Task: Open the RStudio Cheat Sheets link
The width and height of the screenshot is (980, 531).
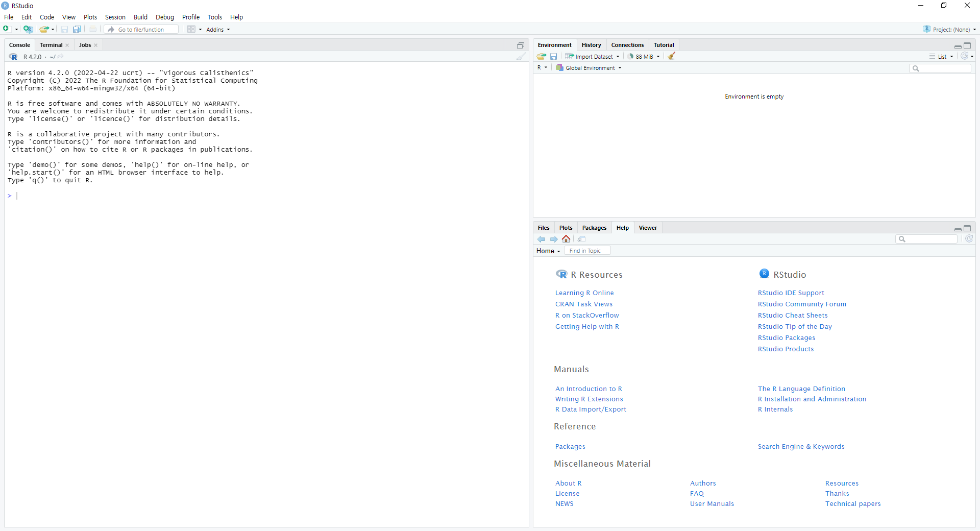Action: 793,315
